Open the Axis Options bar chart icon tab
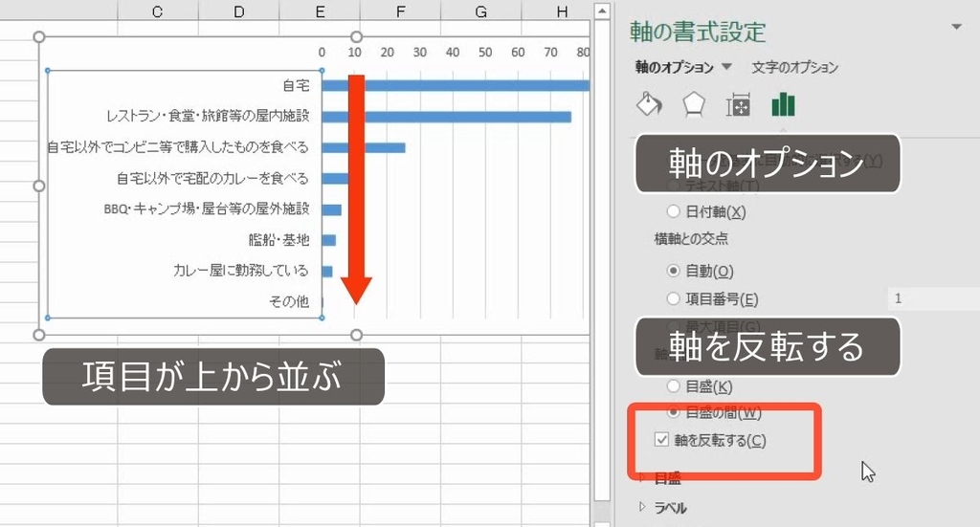 point(783,104)
